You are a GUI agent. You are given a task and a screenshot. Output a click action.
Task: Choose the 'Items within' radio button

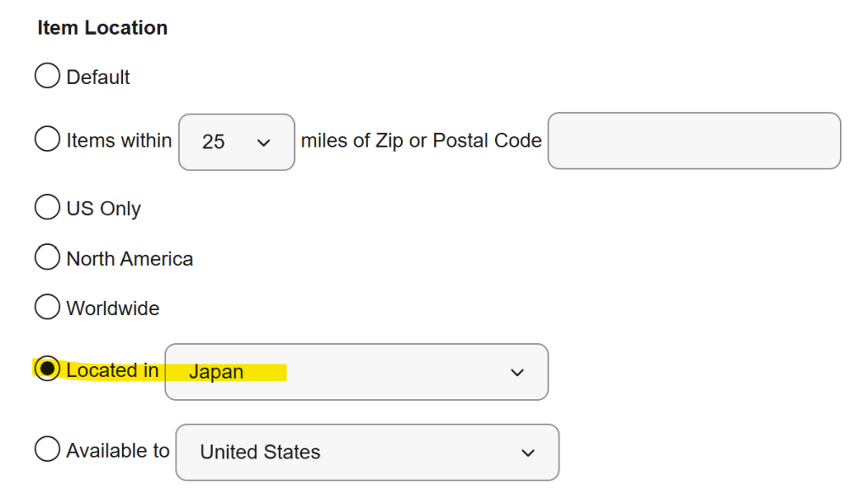click(47, 139)
